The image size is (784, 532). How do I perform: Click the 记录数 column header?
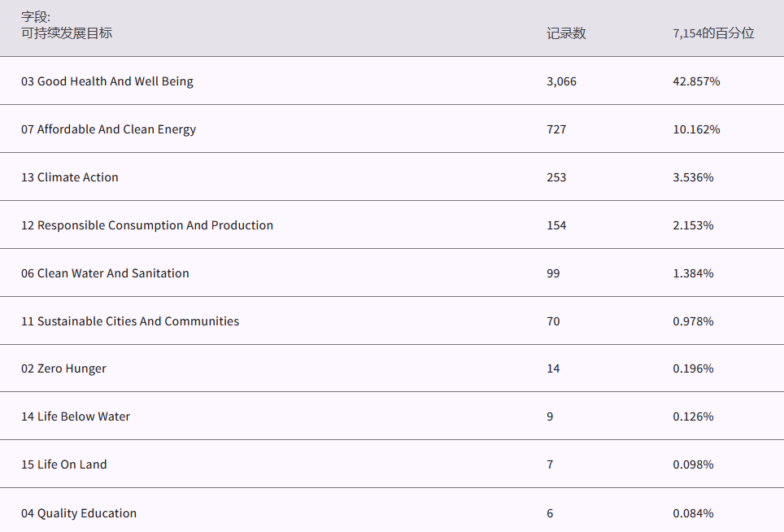(566, 33)
